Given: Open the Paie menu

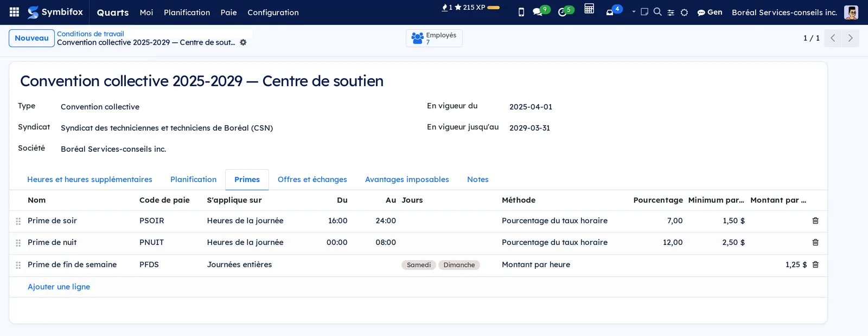Looking at the screenshot, I should [229, 12].
